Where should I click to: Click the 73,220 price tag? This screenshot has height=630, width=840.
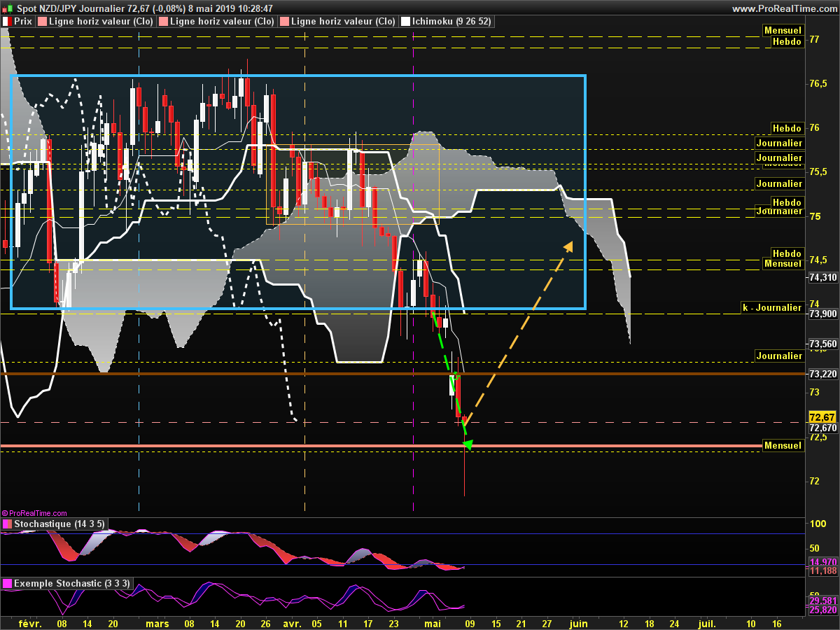click(x=822, y=374)
